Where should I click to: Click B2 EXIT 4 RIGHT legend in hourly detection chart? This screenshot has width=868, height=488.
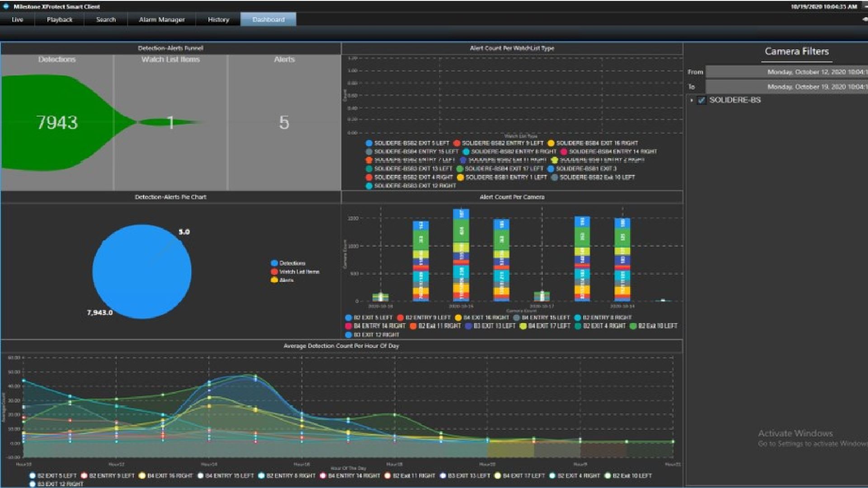(x=575, y=476)
